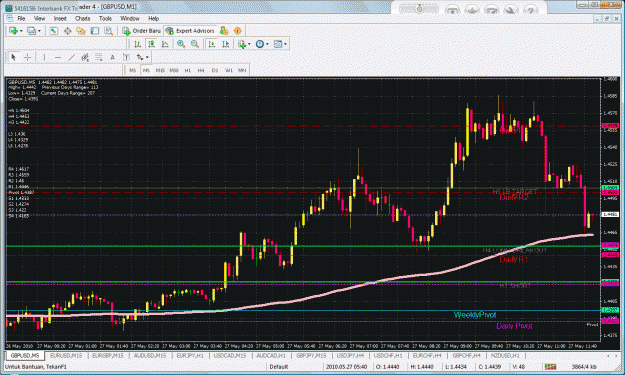Image resolution: width=625 pixels, height=375 pixels.
Task: Select the crosshair tool
Action: [x=28, y=57]
